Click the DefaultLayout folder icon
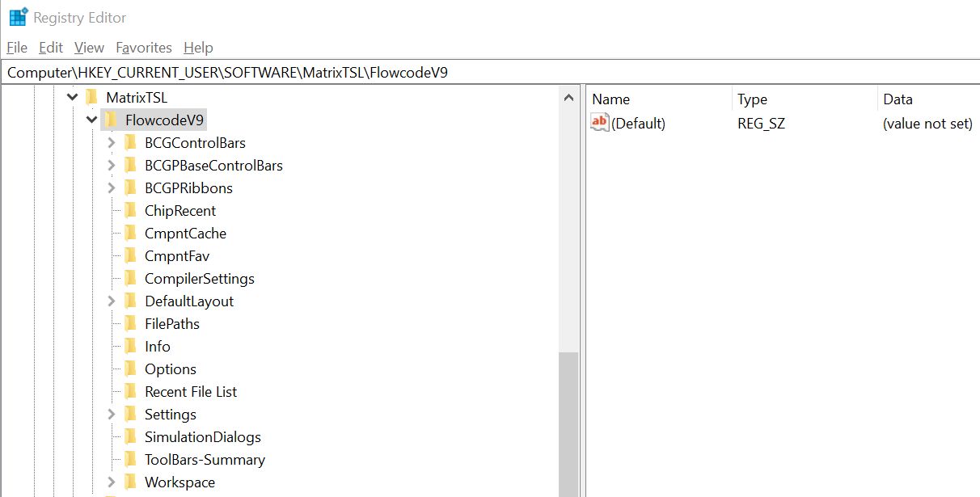980x497 pixels. point(131,301)
